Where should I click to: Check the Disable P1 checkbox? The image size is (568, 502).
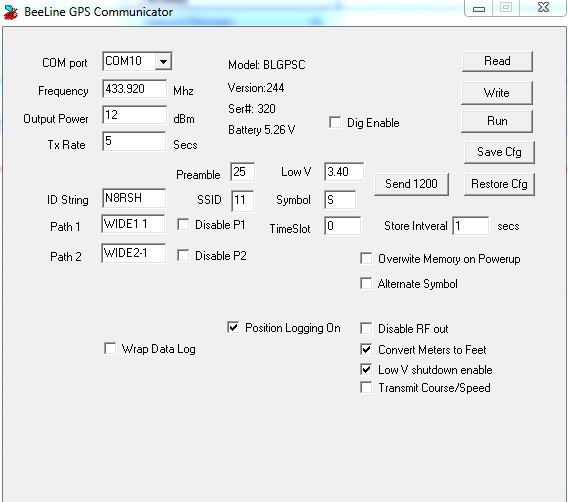(183, 225)
